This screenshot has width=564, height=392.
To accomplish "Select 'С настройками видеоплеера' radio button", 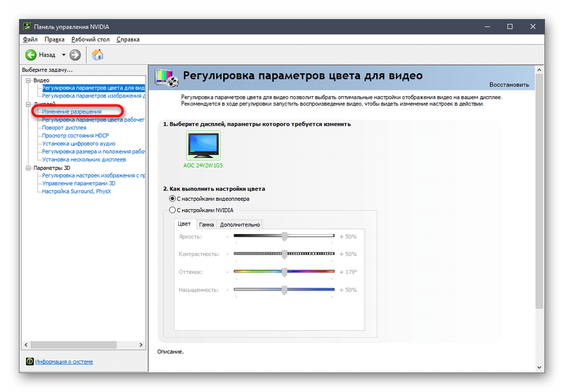I will coord(172,199).
